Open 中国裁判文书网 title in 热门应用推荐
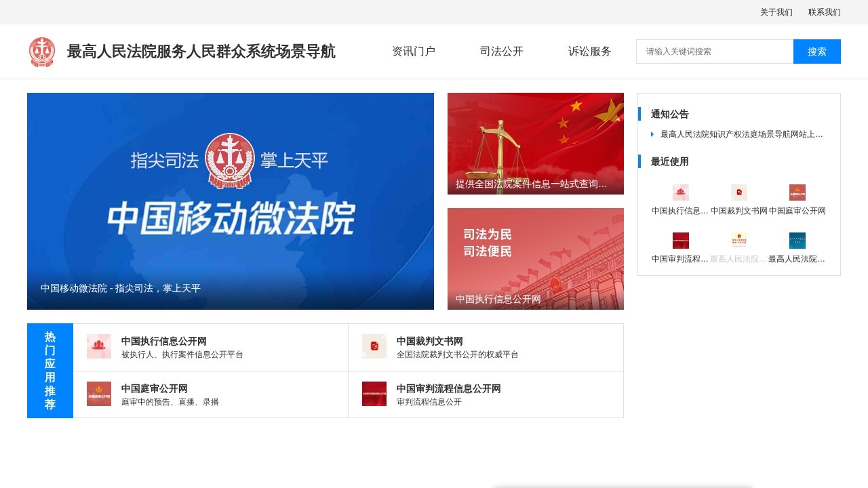 point(430,341)
